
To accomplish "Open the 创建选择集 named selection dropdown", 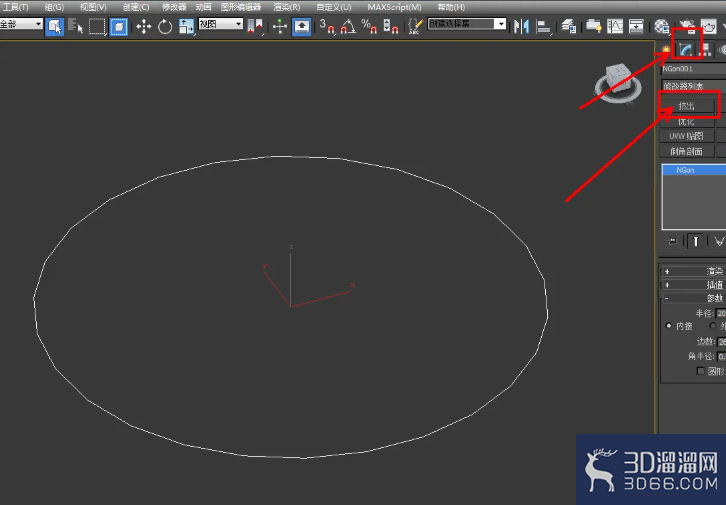I will (467, 24).
